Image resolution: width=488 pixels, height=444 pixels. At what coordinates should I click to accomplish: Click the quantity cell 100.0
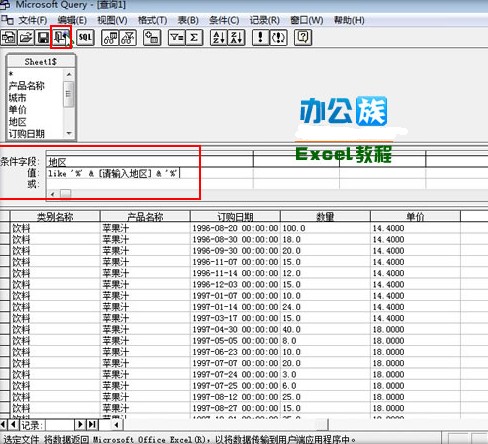(x=325, y=228)
